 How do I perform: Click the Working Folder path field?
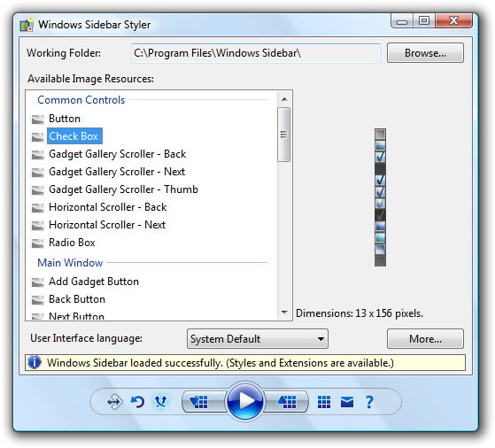pos(256,53)
